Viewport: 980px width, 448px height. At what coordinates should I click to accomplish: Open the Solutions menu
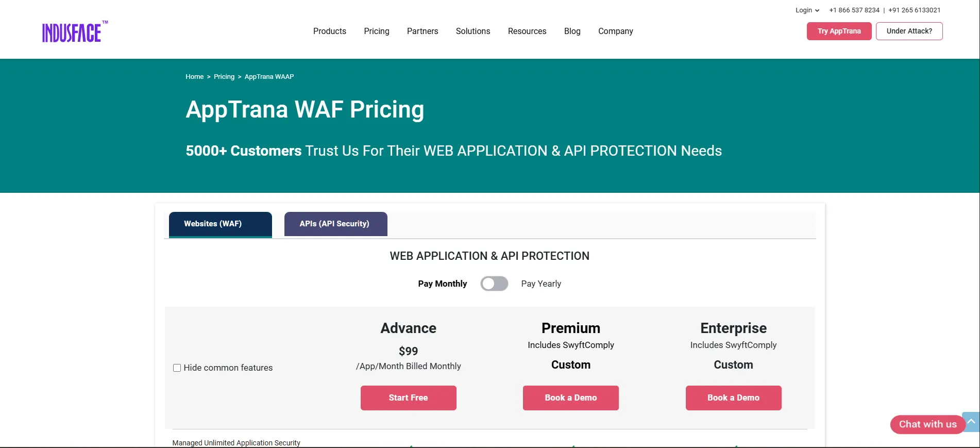click(473, 31)
